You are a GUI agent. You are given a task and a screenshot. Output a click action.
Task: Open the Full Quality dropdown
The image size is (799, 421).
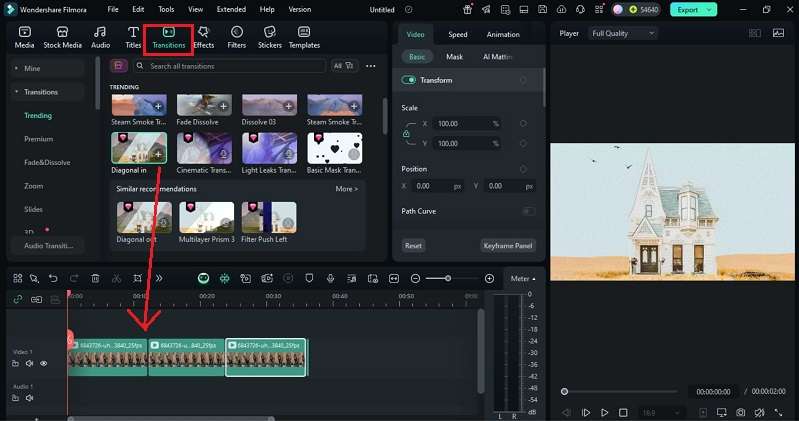(x=623, y=34)
